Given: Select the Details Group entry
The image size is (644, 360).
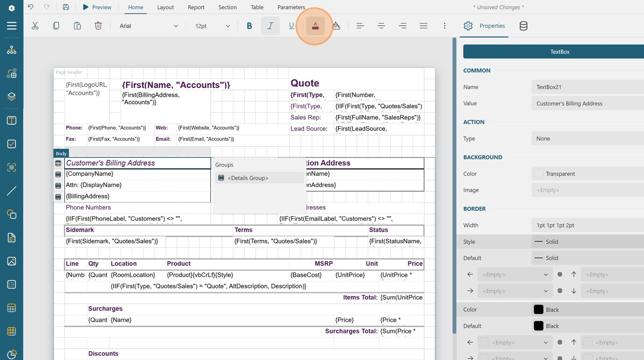Looking at the screenshot, I should click(247, 178).
